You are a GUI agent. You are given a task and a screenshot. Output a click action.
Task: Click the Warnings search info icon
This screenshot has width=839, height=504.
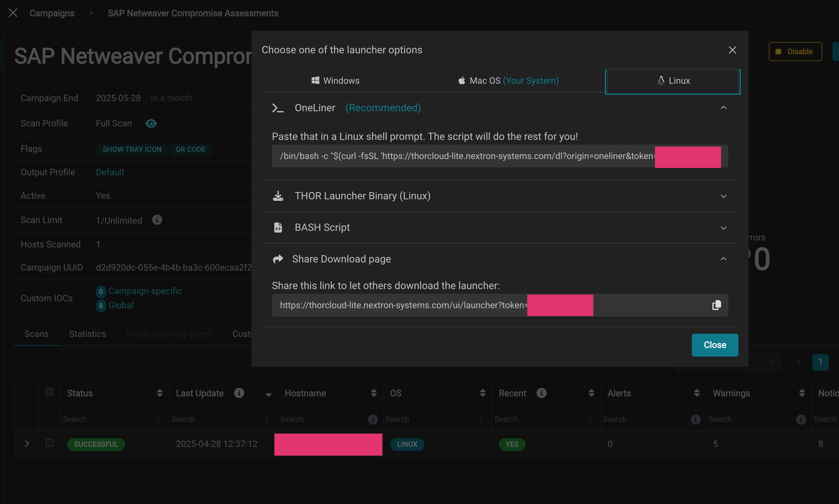click(x=801, y=420)
